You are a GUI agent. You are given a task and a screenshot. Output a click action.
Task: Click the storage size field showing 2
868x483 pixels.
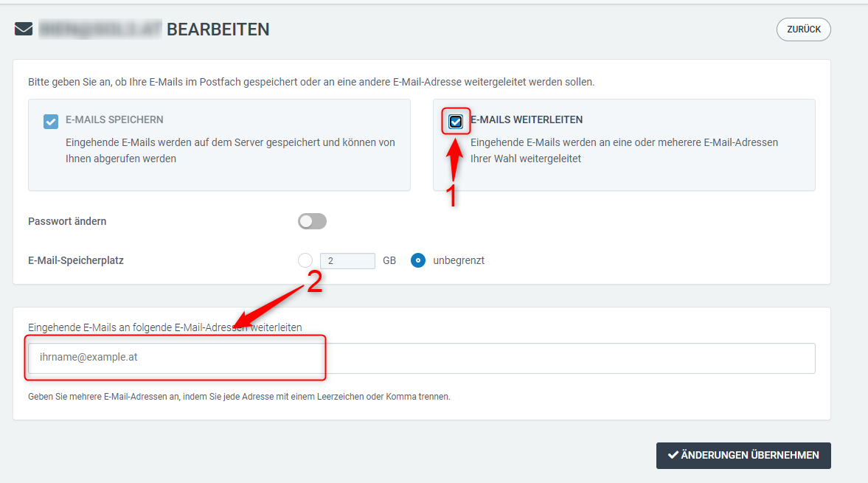(347, 260)
